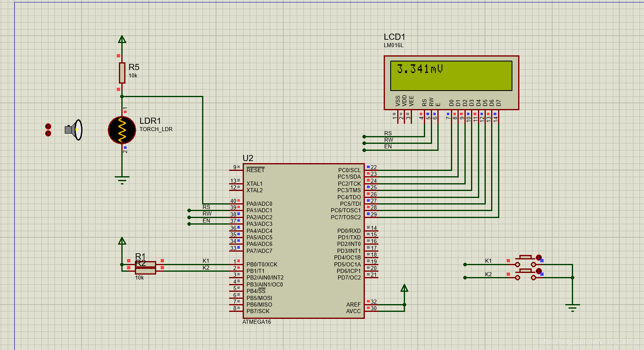This screenshot has height=350, width=644.
Task: Click the ground symbol below LDR1
Action: [122, 180]
